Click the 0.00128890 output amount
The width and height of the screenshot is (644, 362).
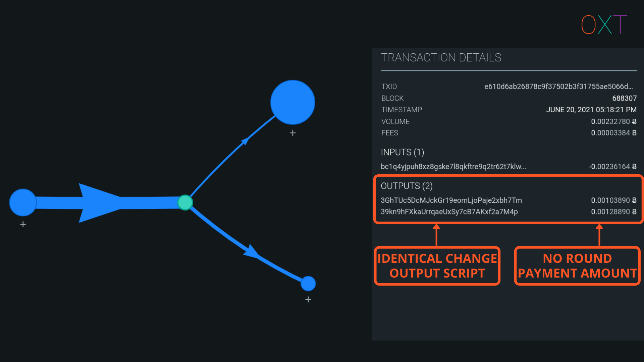point(613,212)
